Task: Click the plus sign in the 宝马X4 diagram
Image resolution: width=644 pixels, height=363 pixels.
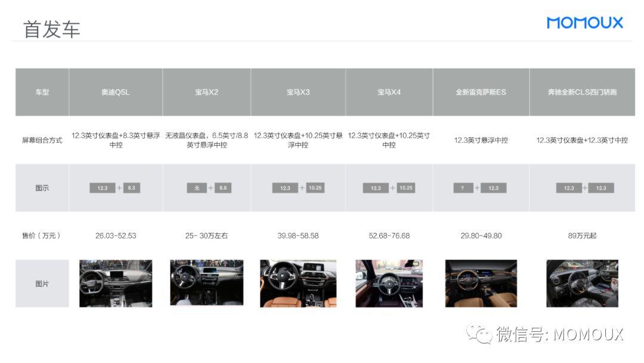Action: pos(392,188)
